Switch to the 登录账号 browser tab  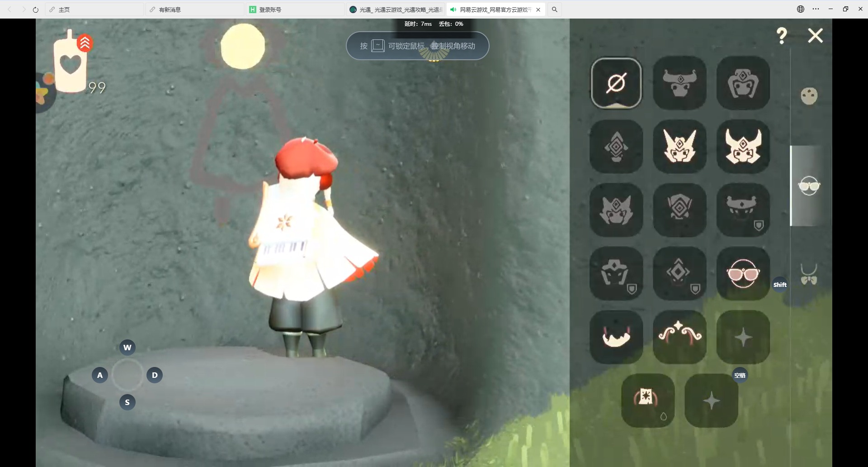[x=295, y=10]
